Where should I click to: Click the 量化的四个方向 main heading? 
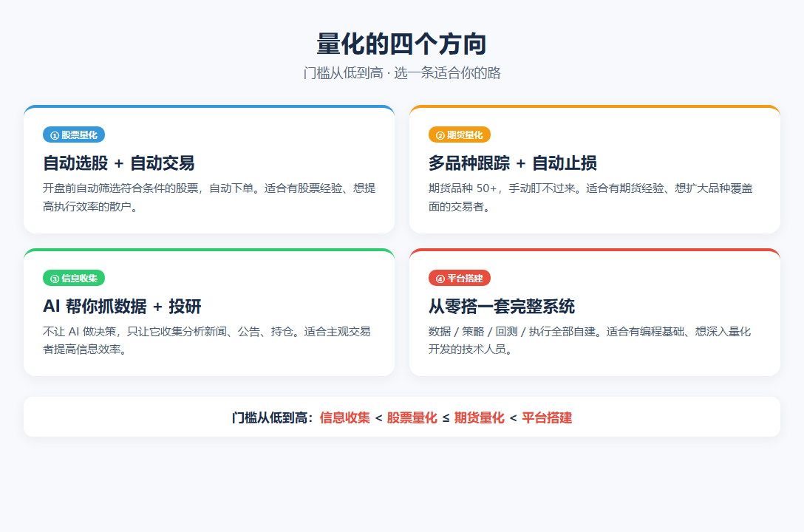click(401, 44)
